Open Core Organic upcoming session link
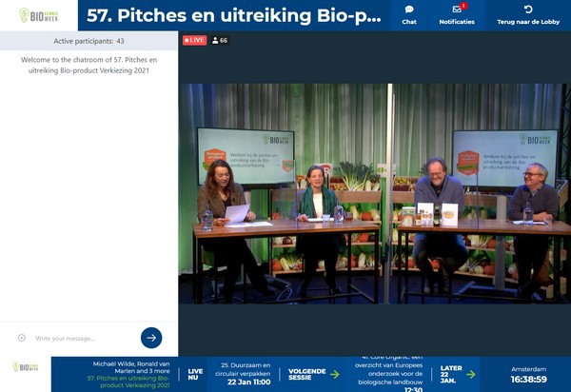Screen dimensions: 571x392 (x=386, y=374)
